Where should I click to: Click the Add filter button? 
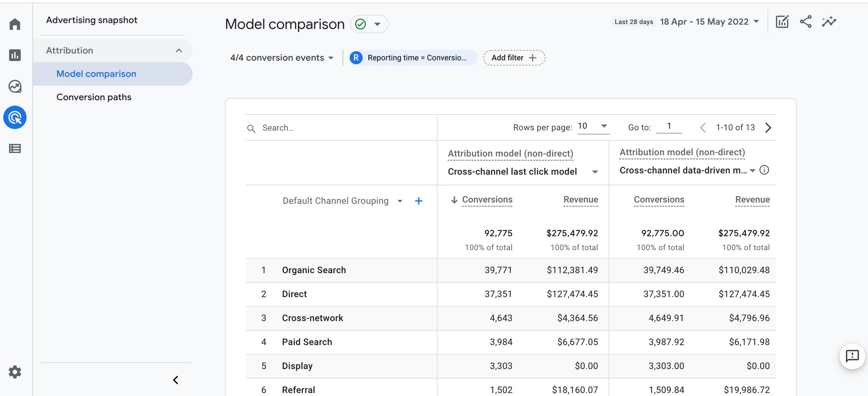pos(514,58)
